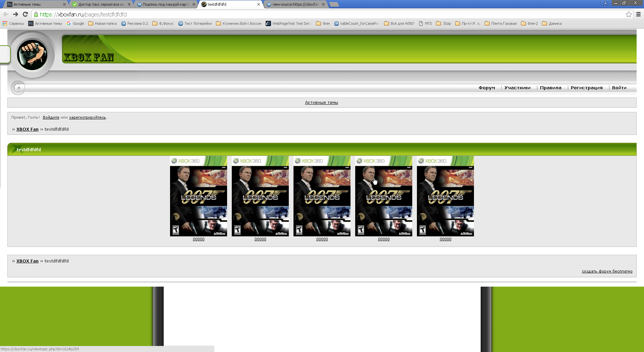Reload the page with refresh icon
Viewport: 644px width, 352px height.
point(25,14)
